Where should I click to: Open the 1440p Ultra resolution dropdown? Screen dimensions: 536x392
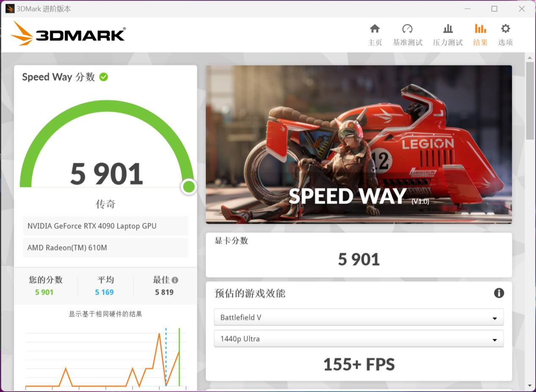[359, 339]
